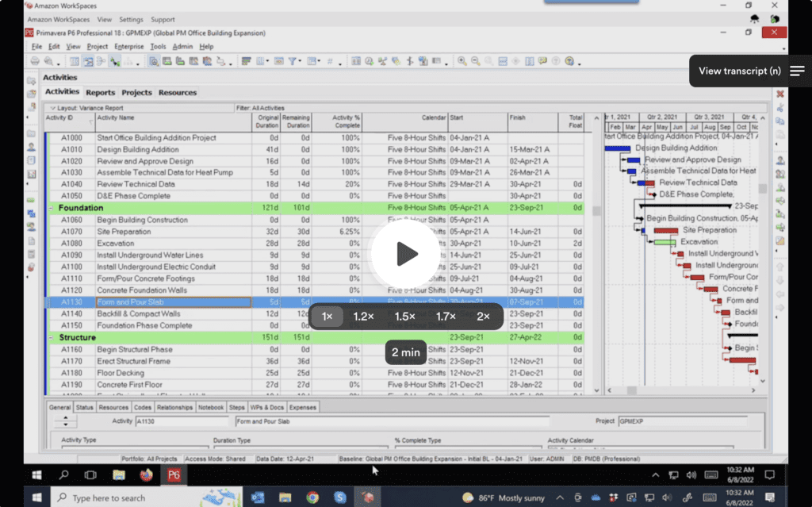Select the A1080 Excavation activity row
Image resolution: width=812 pixels, height=507 pixels.
coord(315,244)
